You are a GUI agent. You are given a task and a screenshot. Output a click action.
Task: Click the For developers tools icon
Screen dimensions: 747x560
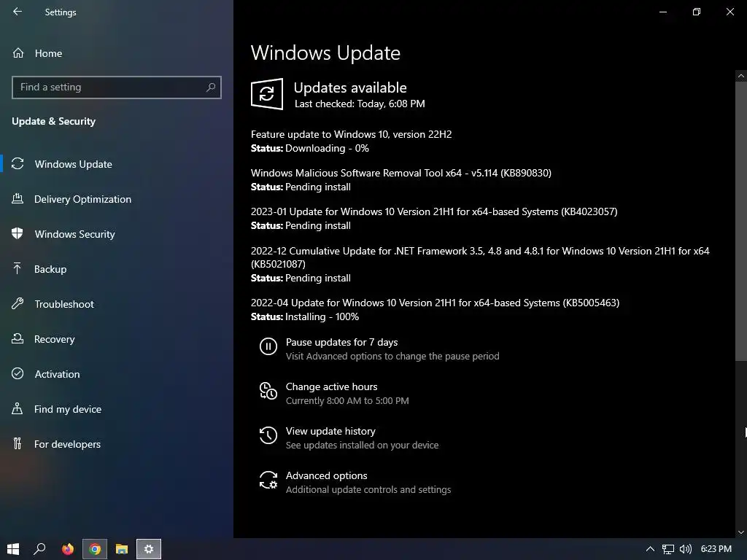click(x=18, y=444)
